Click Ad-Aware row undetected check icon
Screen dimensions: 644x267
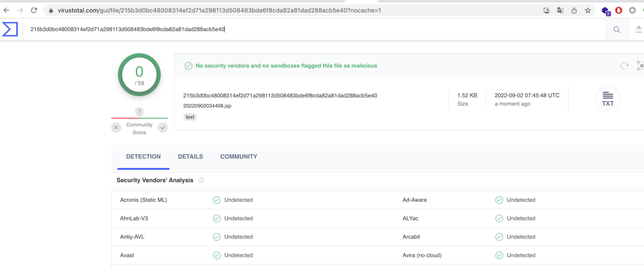(x=499, y=200)
